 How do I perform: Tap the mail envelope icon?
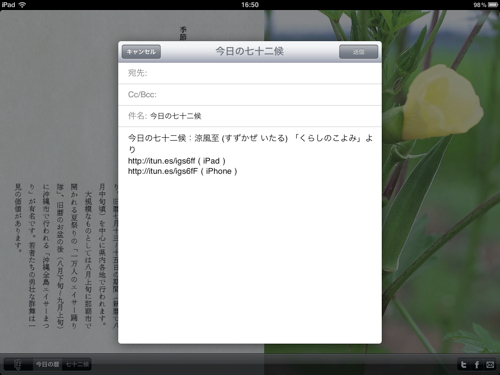490,365
